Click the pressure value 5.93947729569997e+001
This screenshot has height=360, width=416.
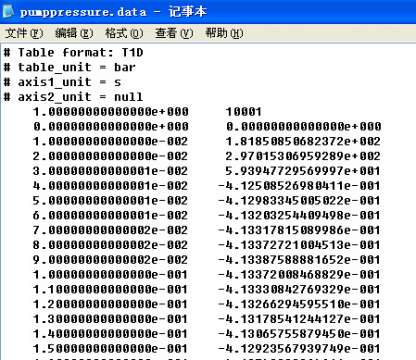303,171
